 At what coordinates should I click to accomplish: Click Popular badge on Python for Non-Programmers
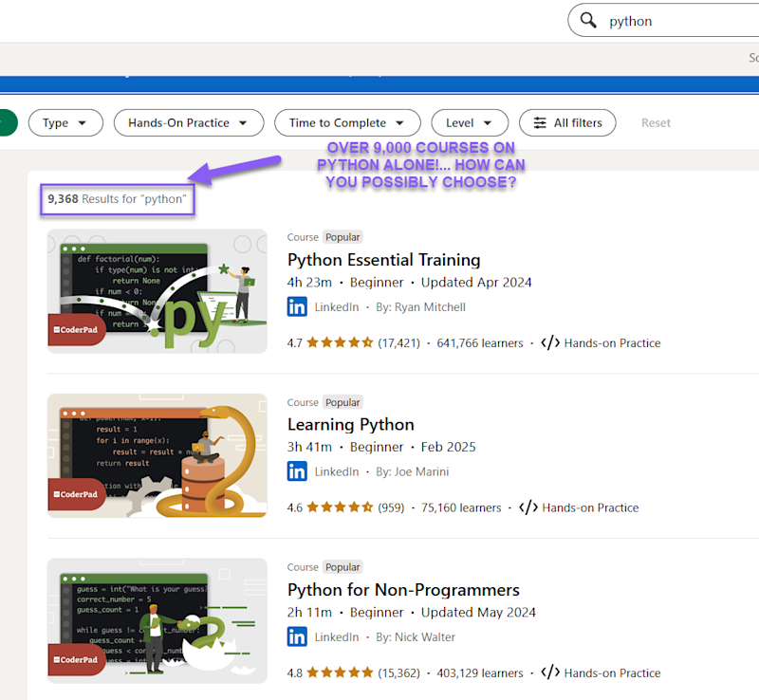pos(342,567)
